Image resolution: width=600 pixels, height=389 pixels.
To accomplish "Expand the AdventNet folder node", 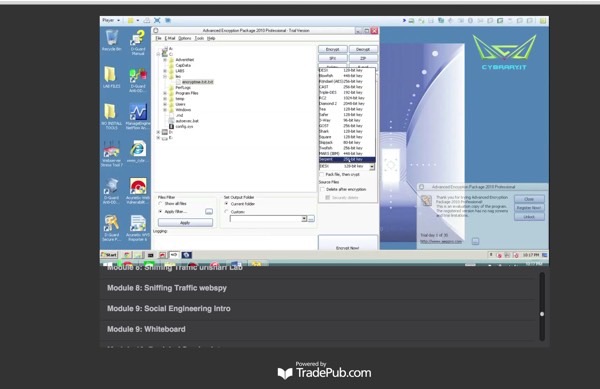I will pyautogui.click(x=165, y=60).
